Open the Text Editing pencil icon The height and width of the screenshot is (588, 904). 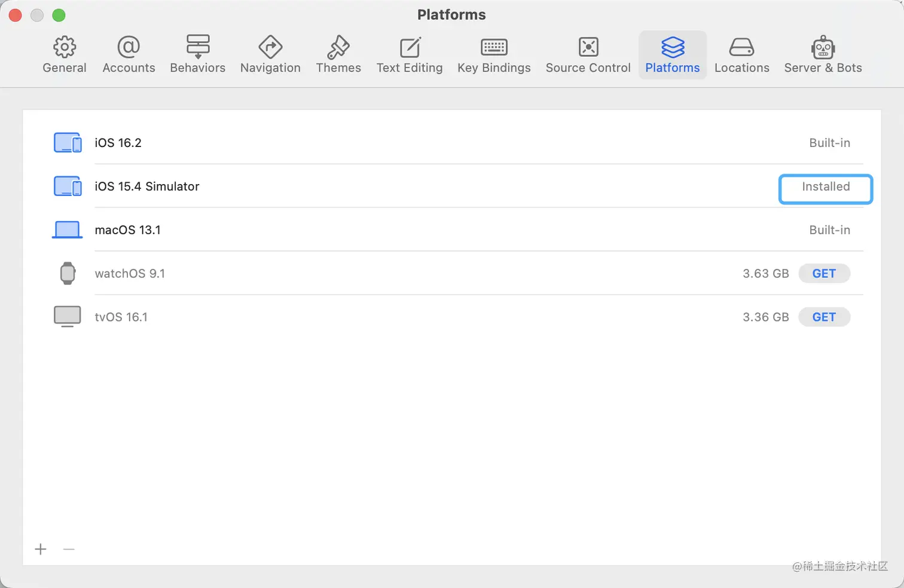410,47
